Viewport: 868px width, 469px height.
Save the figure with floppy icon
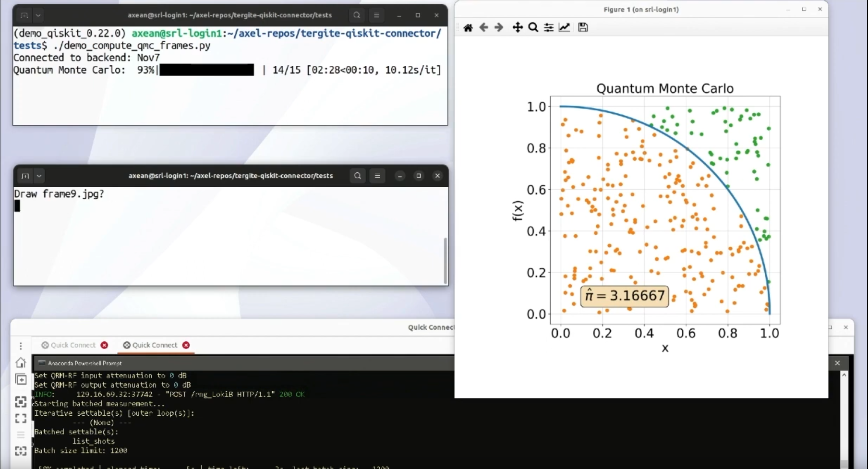coord(583,28)
